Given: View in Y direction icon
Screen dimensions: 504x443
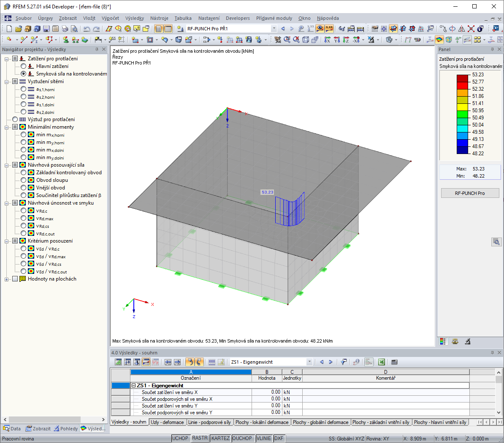Looking at the screenshot, I should click(x=336, y=40).
